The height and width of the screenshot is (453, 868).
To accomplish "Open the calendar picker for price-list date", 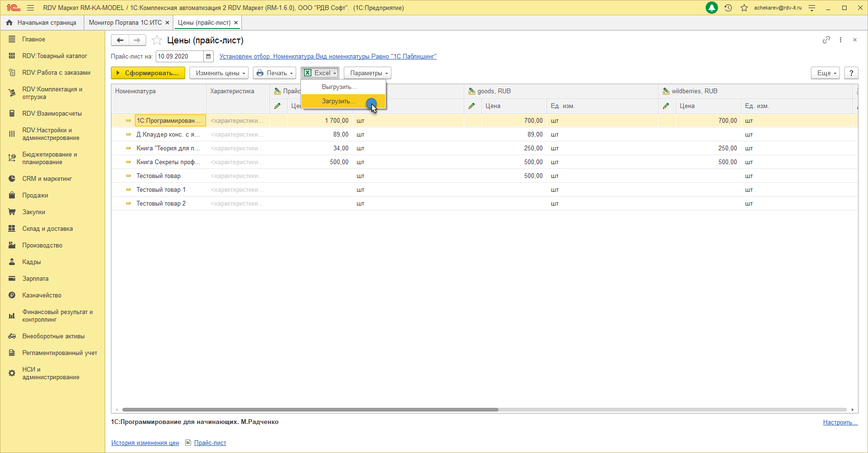I will pyautogui.click(x=209, y=57).
